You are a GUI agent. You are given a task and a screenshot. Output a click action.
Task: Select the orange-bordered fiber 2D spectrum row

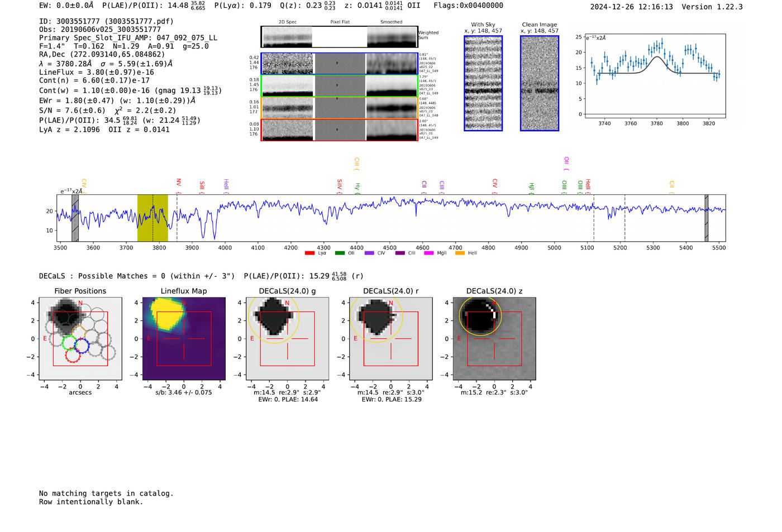click(340, 108)
